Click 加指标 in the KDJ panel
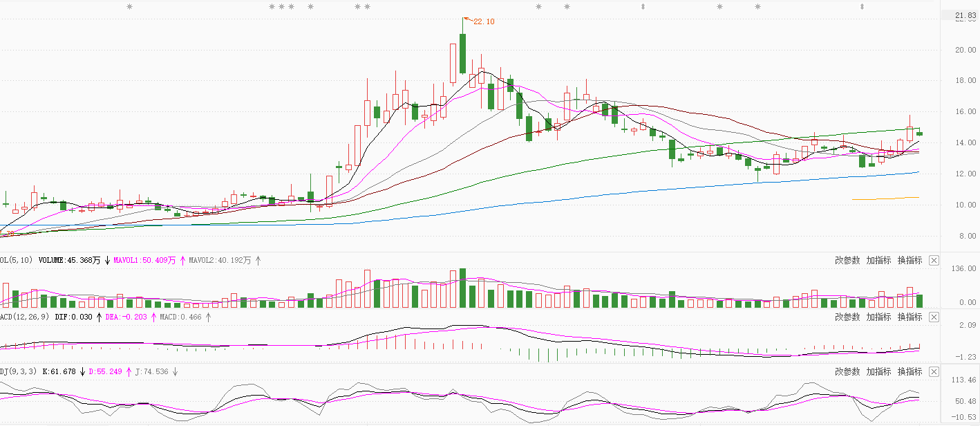980x426 pixels. 879,372
